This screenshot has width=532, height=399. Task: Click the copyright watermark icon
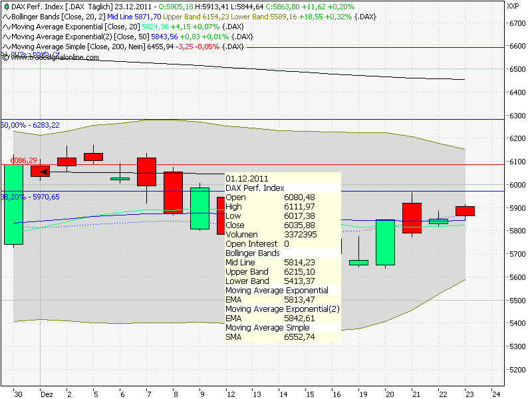point(5,57)
